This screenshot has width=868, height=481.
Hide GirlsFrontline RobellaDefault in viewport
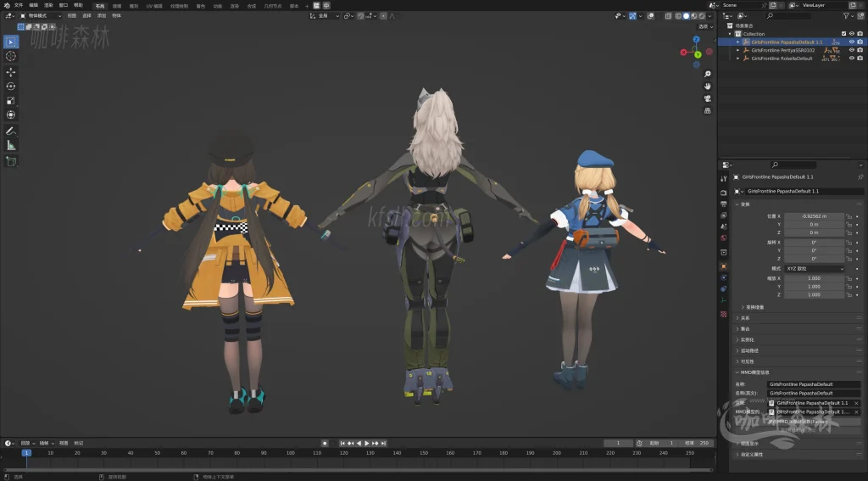[x=851, y=59]
